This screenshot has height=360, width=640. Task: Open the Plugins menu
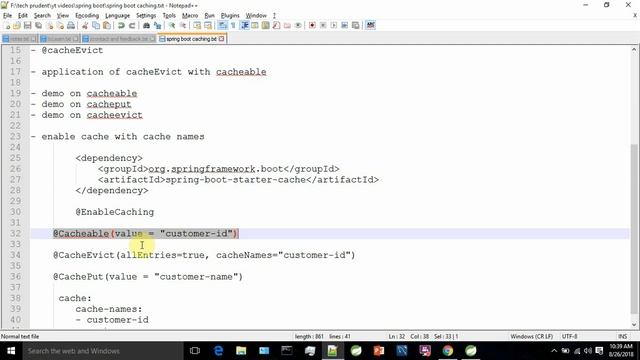pos(230,16)
